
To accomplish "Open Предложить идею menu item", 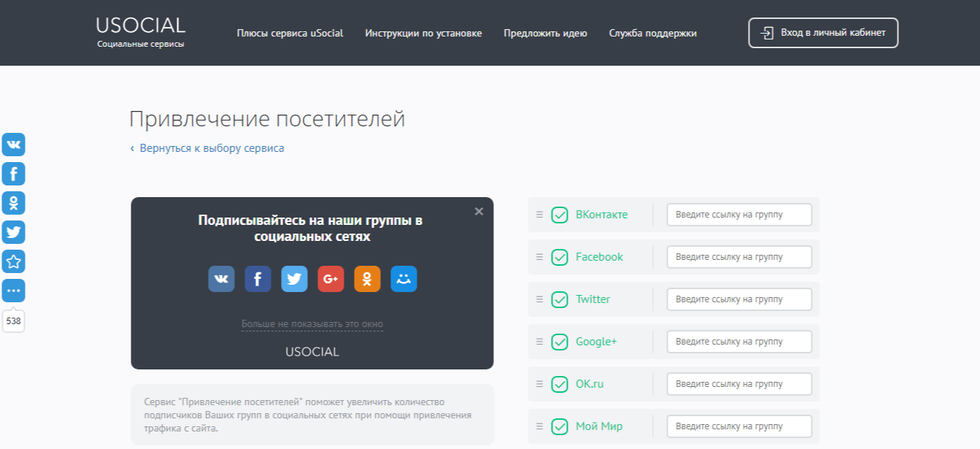I will click(545, 33).
